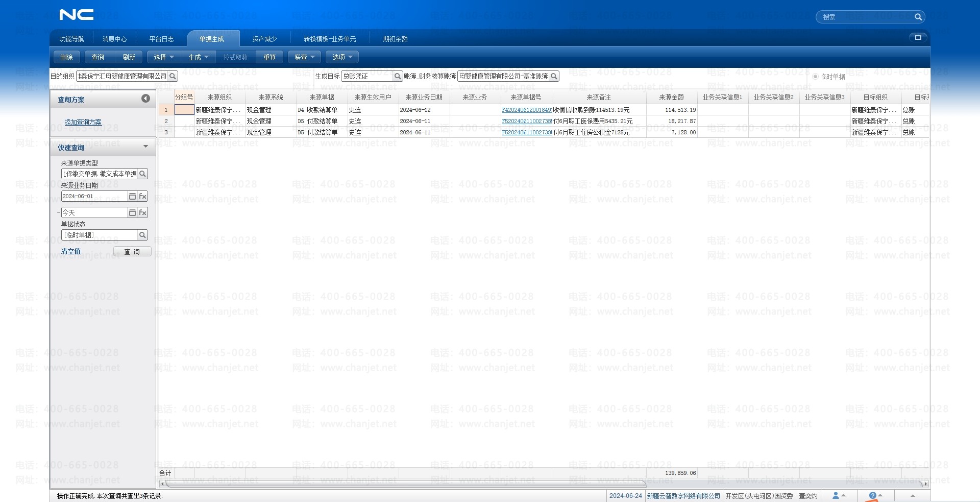980x502 pixels.
Task: Open lookup for 生成目标 field
Action: coord(398,76)
